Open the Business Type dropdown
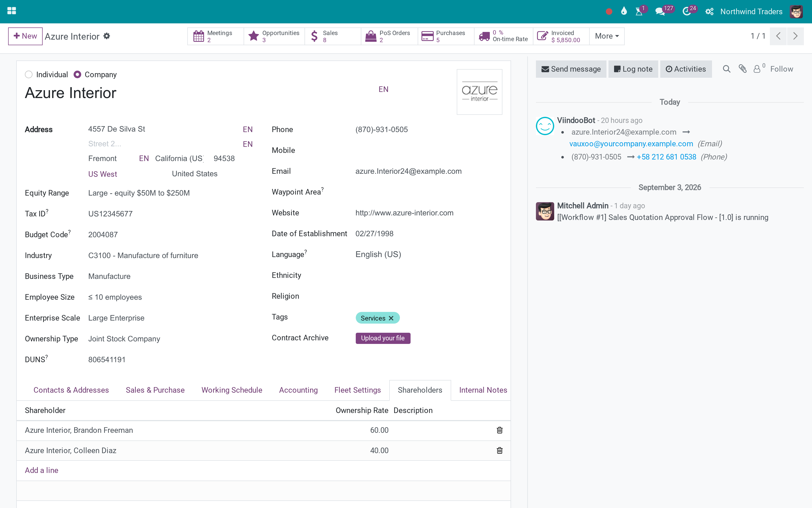The image size is (812, 508). pos(171,276)
